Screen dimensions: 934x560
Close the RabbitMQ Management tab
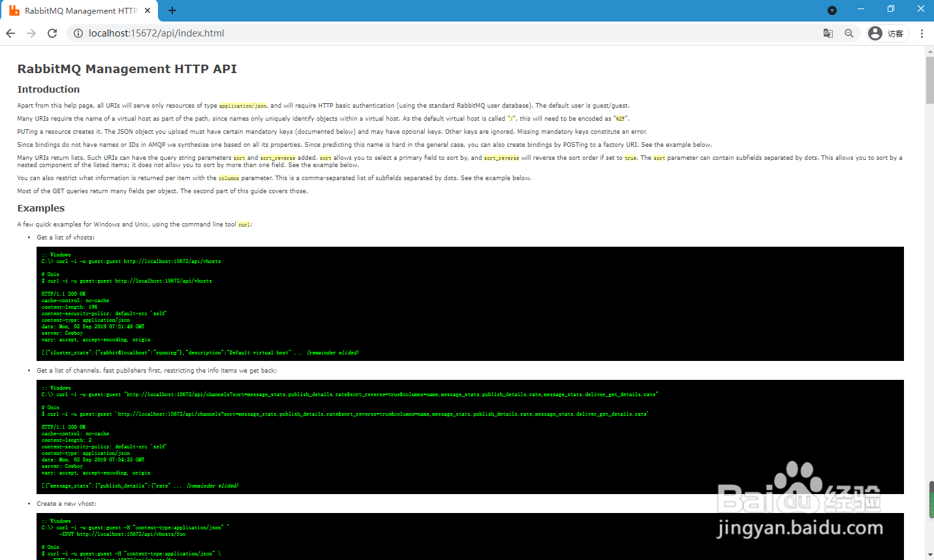[148, 10]
